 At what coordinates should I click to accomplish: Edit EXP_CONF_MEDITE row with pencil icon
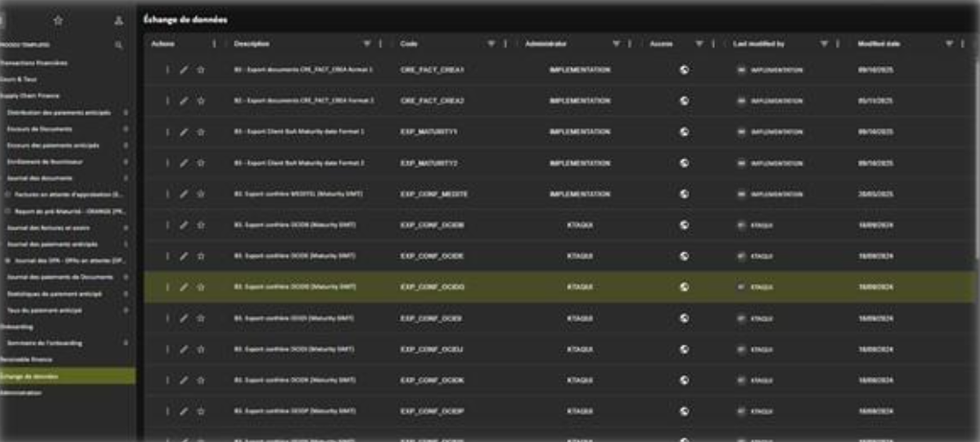(x=183, y=194)
